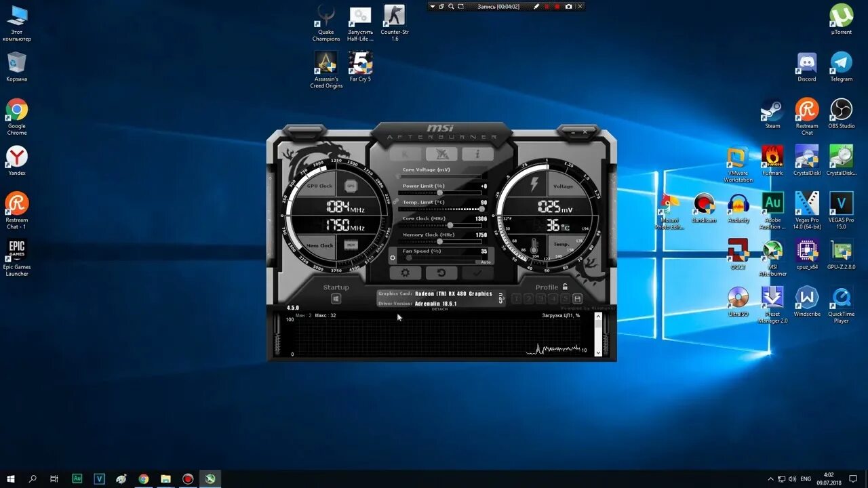868x488 pixels.
Task: Reset clocks with the circular arrow button
Action: 441,273
